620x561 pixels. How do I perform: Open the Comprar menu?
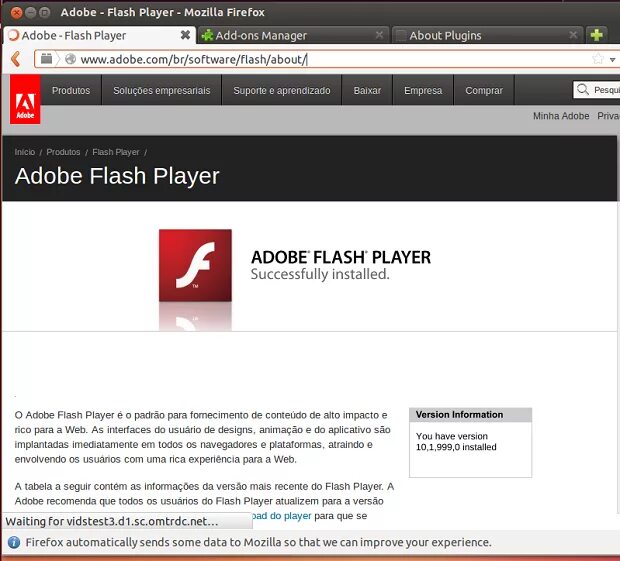(484, 90)
